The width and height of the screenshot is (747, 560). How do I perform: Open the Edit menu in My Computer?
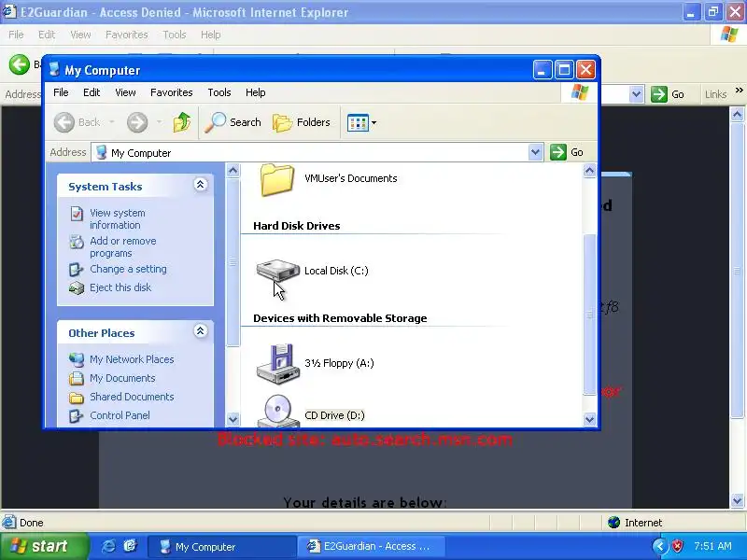pos(92,92)
